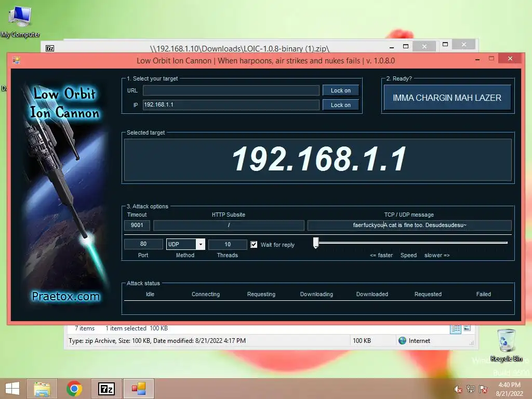
Task: Click the Failed status column header
Action: tap(484, 294)
